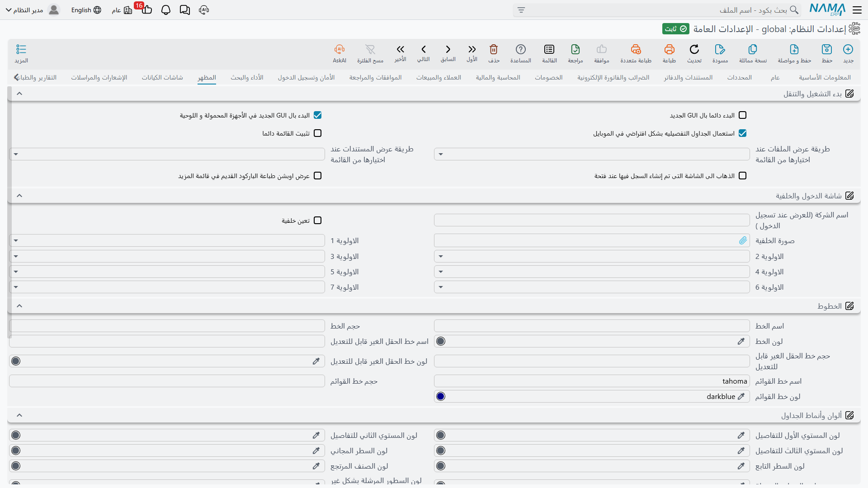
Task: Click the search filter options icon
Action: point(521,10)
